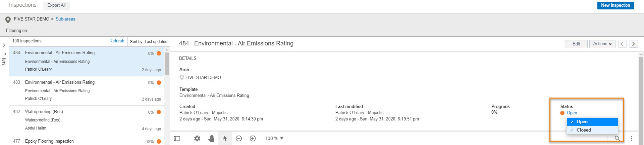Choose Closed in the status dropdown

pos(592,130)
